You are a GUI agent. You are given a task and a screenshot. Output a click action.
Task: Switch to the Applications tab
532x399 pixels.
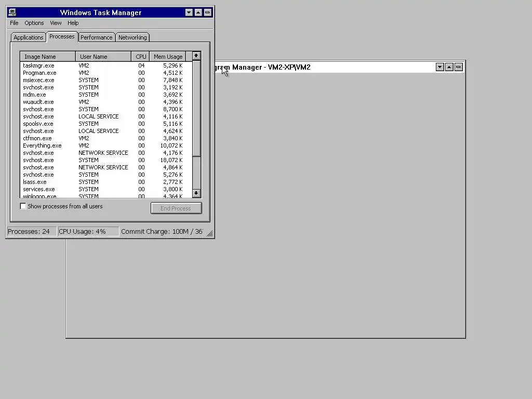click(29, 37)
